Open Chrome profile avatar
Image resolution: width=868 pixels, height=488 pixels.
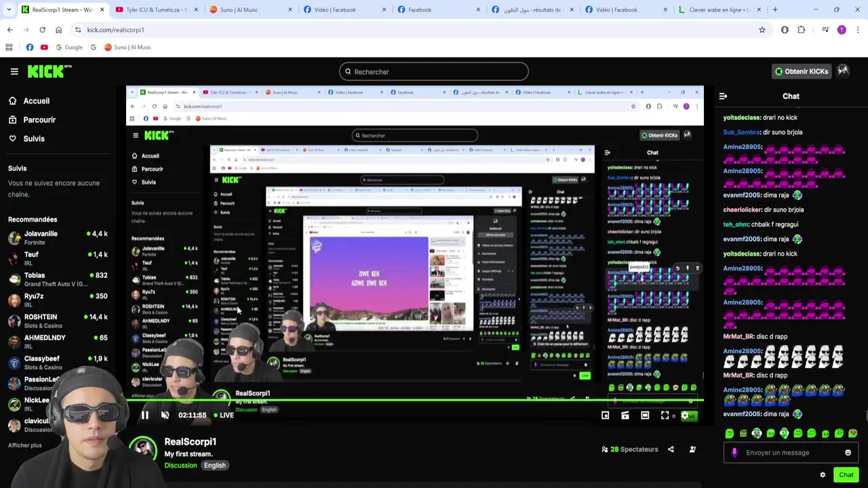[x=842, y=30]
